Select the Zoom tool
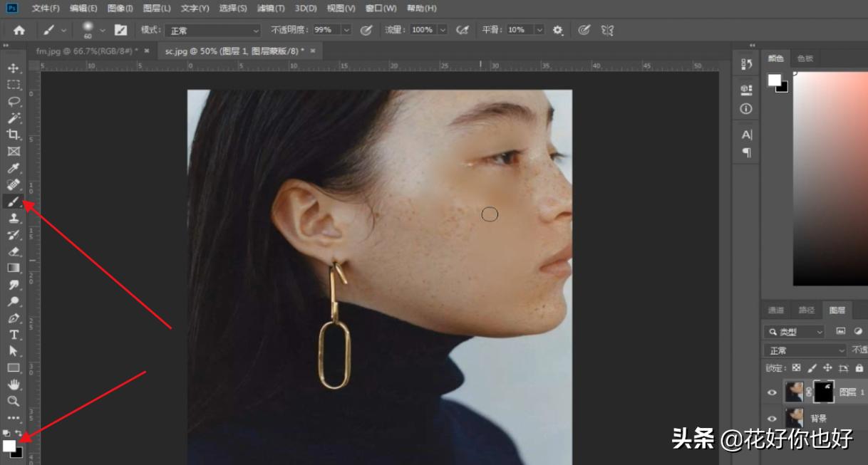 coord(14,399)
